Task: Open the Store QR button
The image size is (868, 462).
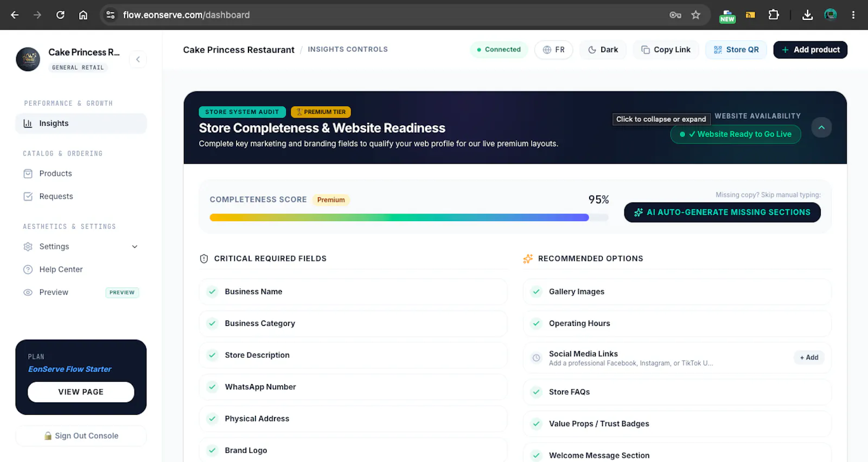Action: pos(736,50)
